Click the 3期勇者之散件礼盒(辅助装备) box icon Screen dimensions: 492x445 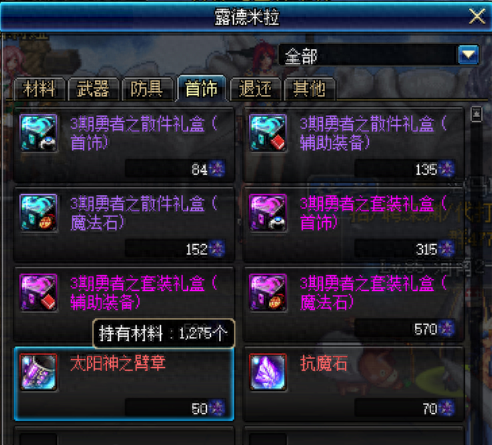(x=268, y=133)
